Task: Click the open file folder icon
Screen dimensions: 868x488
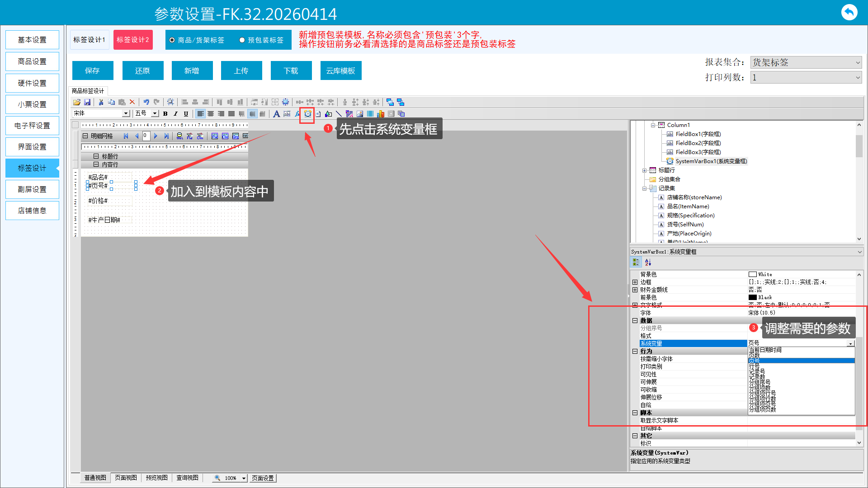Action: 77,102
